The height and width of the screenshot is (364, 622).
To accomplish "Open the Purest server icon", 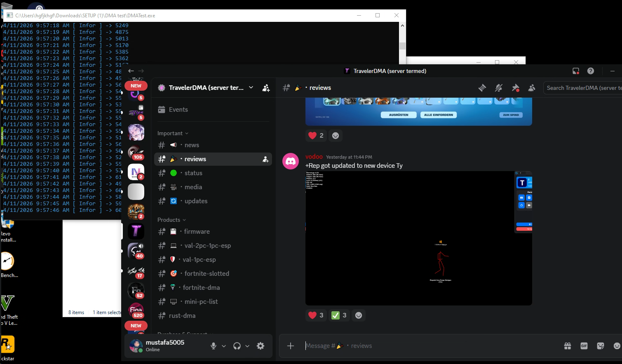I will pos(136,211).
